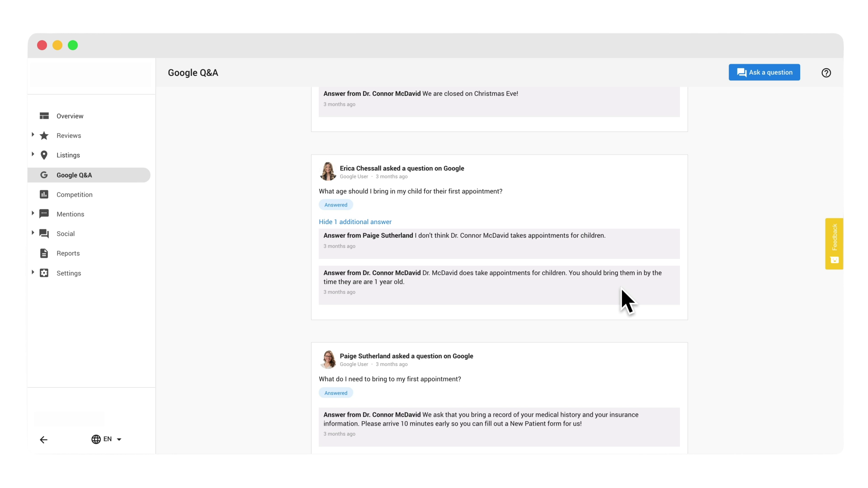Toggle language selector EN dropdown

click(106, 439)
